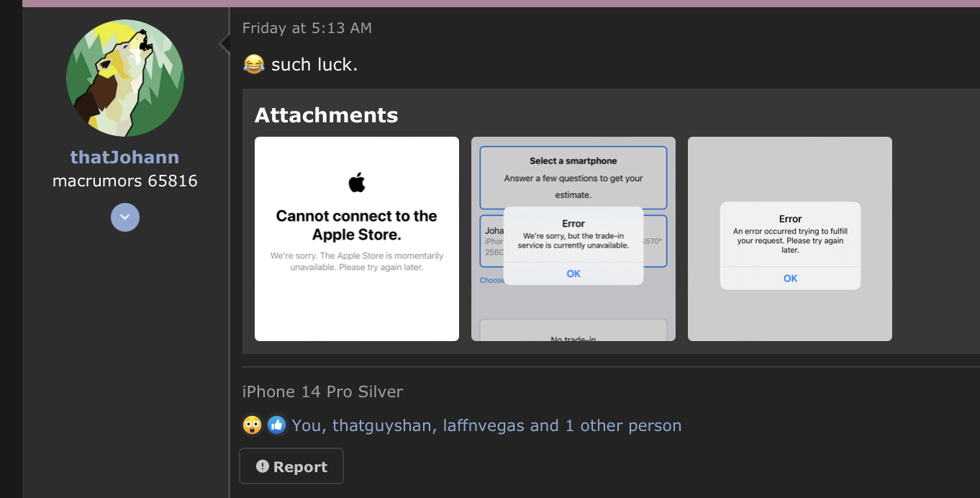Click the macrumors 65816 user title
The height and width of the screenshot is (498, 980).
tap(125, 181)
